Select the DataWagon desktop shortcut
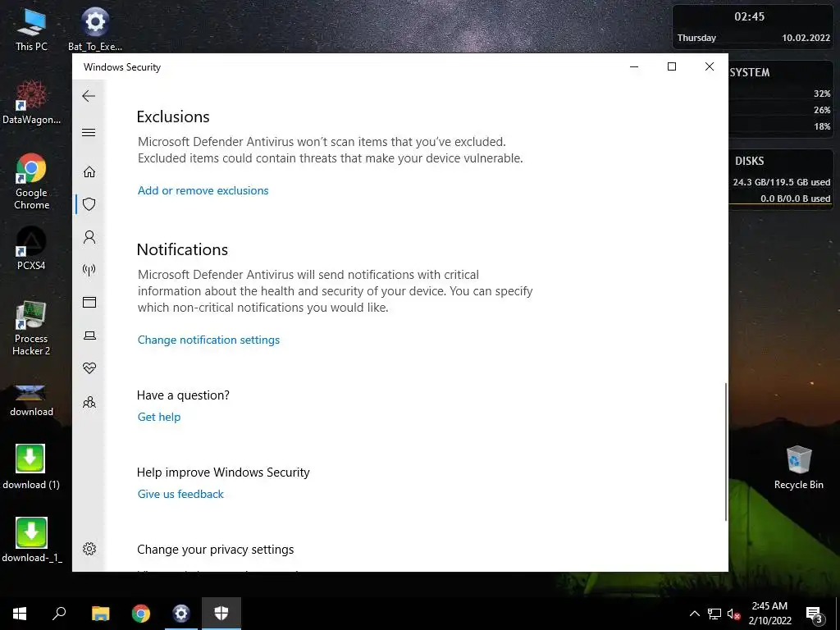This screenshot has height=630, width=840. [31, 103]
